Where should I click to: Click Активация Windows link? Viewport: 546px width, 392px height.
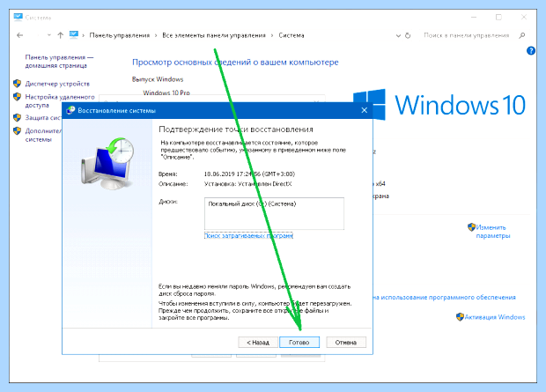495,317
